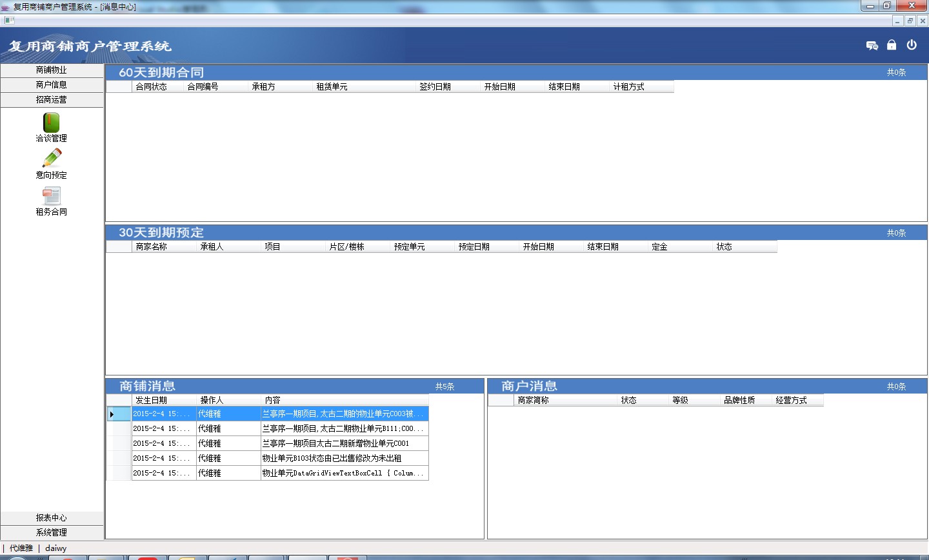Click 代维雅 user name in status bar

click(x=21, y=548)
